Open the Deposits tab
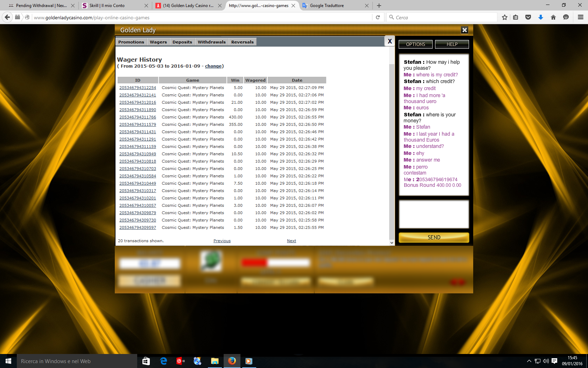This screenshot has width=588, height=368. pyautogui.click(x=182, y=42)
